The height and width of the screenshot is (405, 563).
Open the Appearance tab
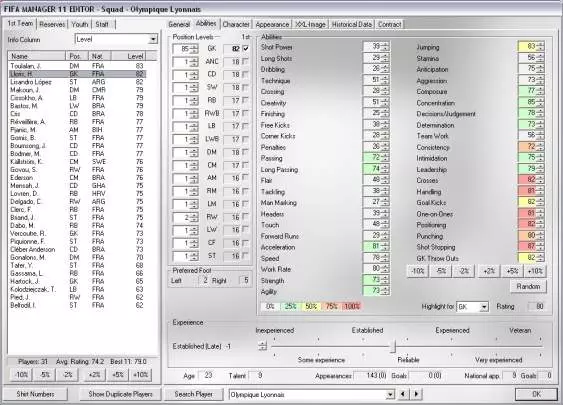(x=272, y=24)
